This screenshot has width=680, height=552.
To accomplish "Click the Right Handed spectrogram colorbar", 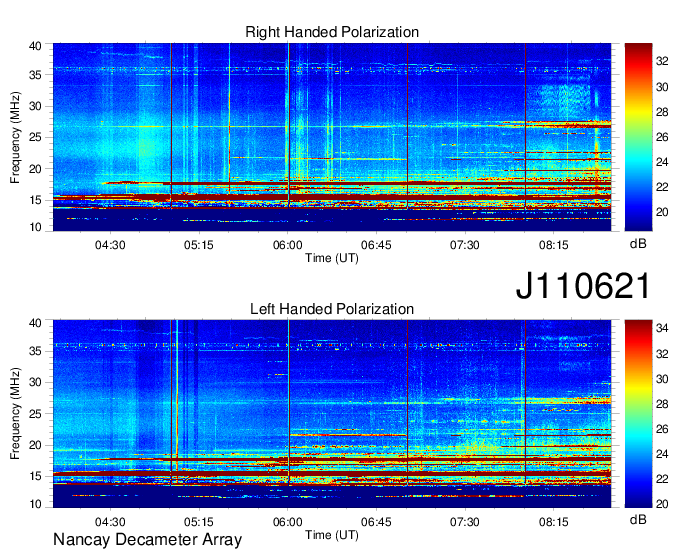I will 638,137.
